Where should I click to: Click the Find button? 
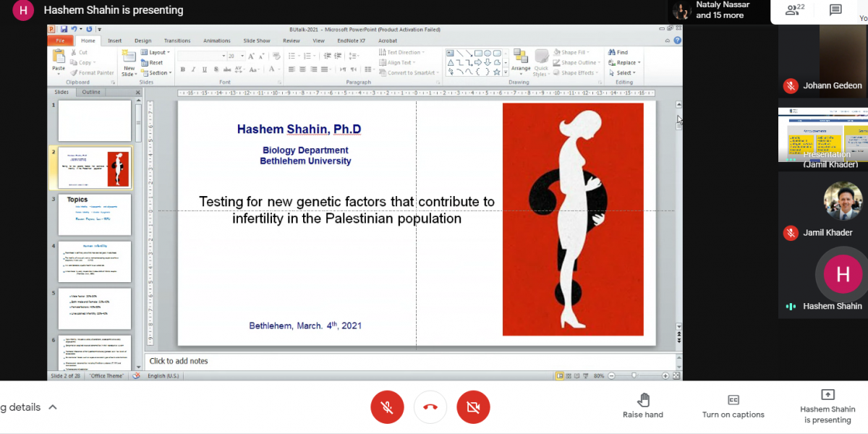(618, 53)
